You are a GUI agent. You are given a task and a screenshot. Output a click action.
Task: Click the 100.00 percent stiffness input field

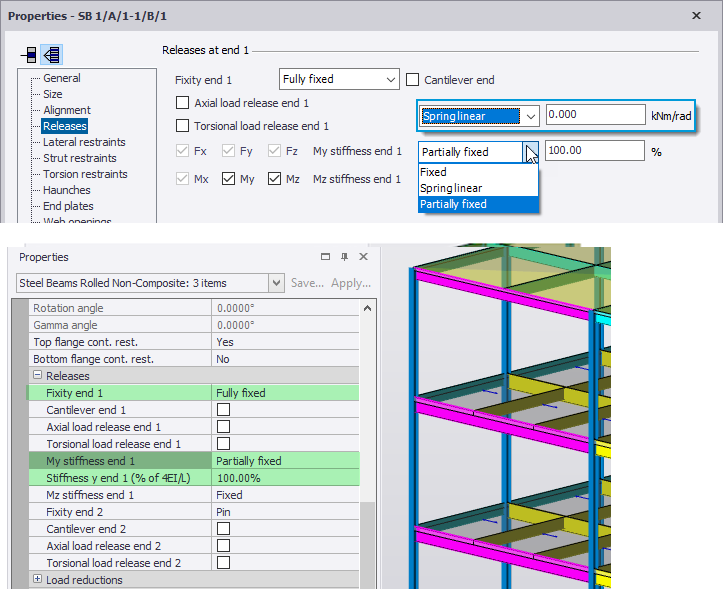pos(595,151)
